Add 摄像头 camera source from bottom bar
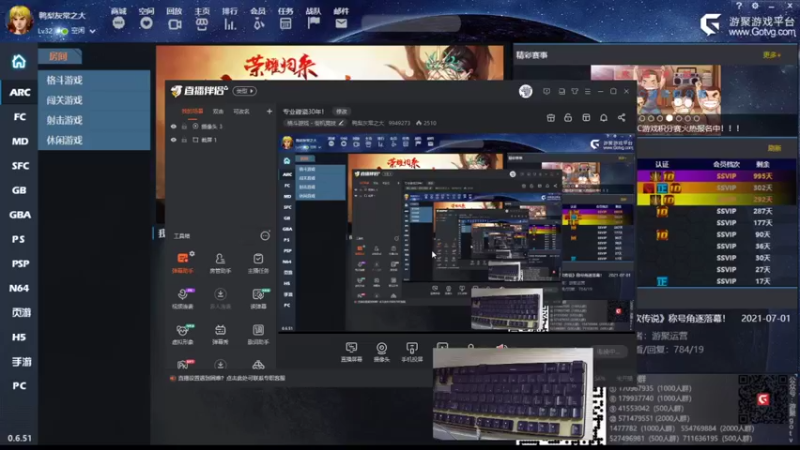Viewport: 800px width, 450px height. (x=381, y=352)
